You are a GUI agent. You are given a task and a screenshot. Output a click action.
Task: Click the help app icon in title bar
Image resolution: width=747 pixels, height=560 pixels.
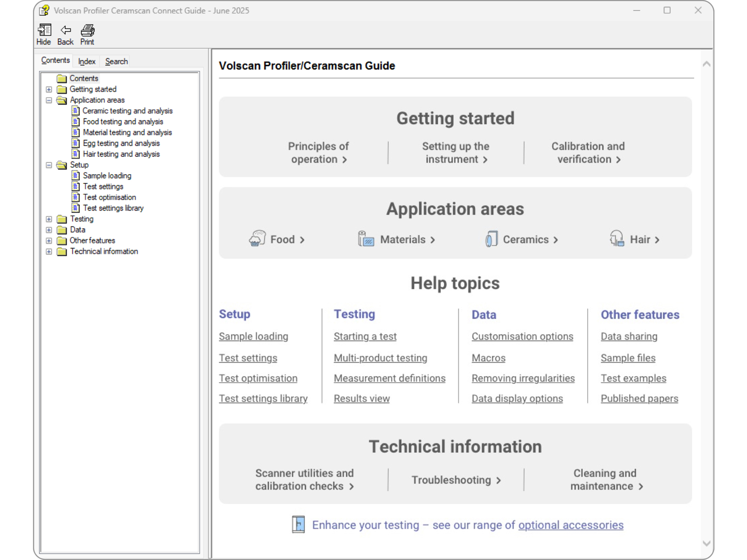(44, 10)
